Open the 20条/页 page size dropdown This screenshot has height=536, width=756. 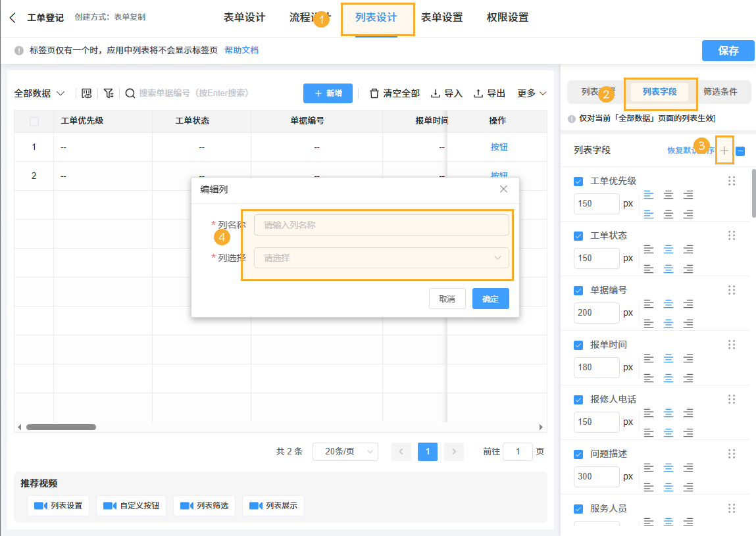click(x=345, y=452)
